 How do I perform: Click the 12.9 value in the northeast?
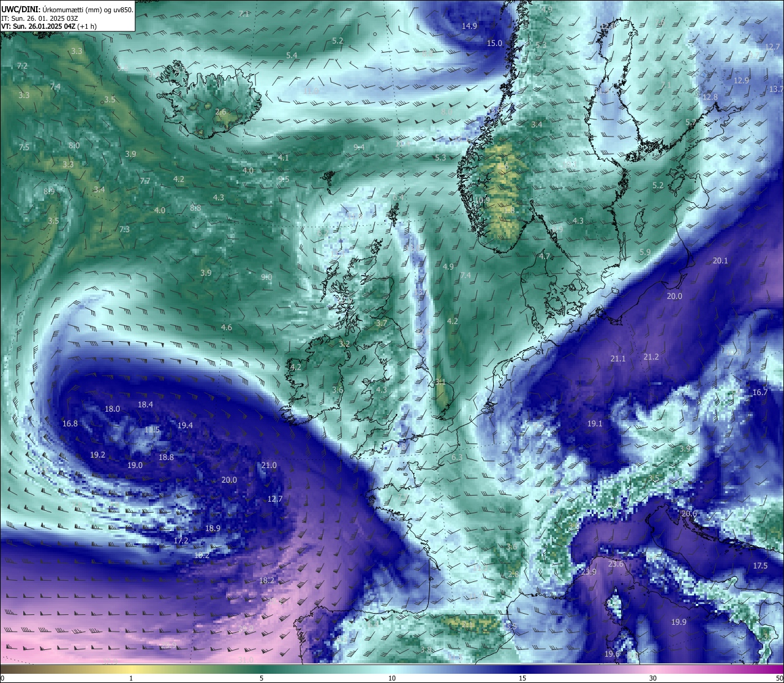coord(741,81)
